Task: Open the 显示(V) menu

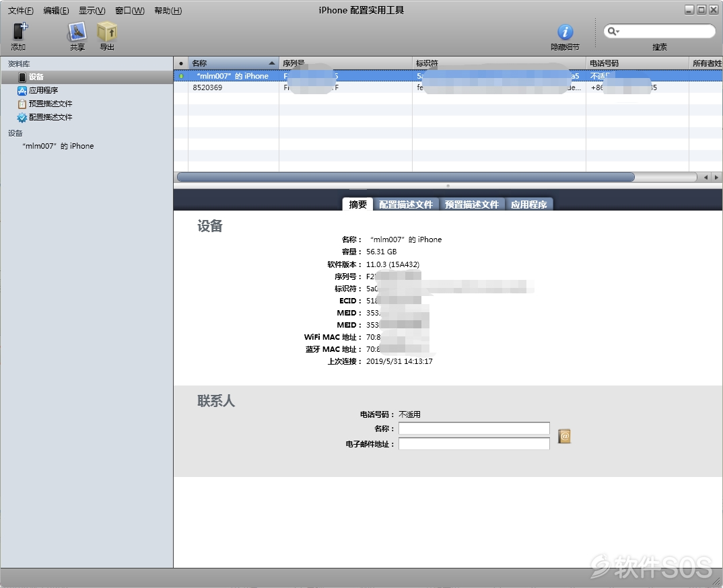Action: pos(92,11)
